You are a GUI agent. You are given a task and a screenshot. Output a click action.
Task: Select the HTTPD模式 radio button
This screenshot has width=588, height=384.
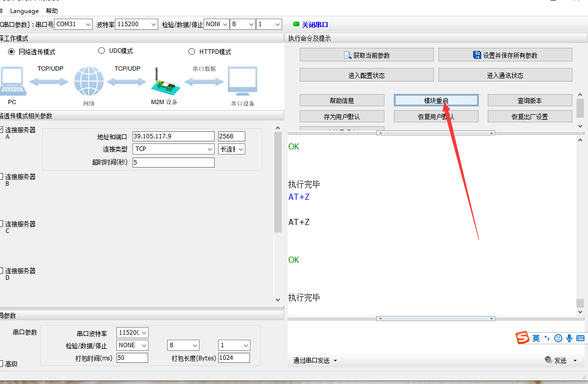[191, 51]
